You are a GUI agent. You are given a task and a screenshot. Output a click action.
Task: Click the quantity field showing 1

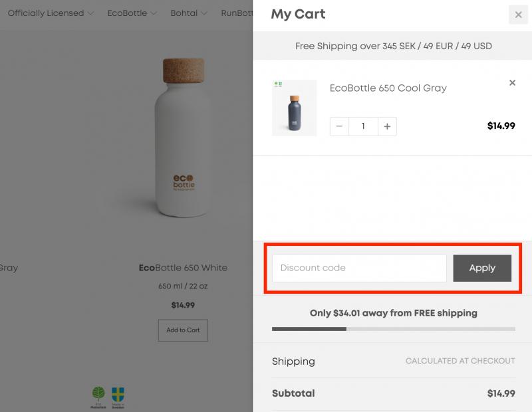click(363, 126)
